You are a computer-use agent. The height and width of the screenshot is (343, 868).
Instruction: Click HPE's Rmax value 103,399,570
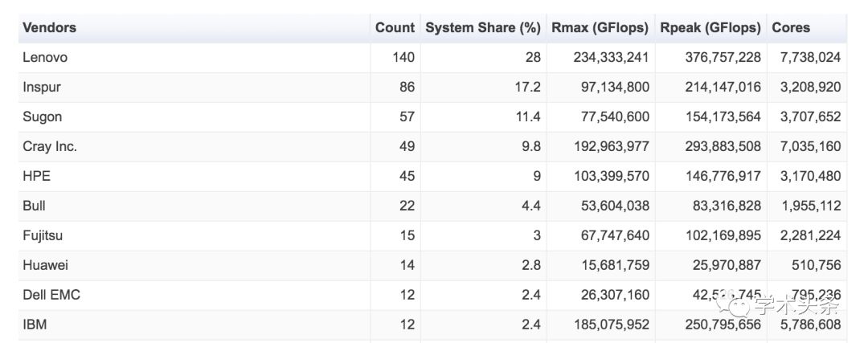pos(611,176)
